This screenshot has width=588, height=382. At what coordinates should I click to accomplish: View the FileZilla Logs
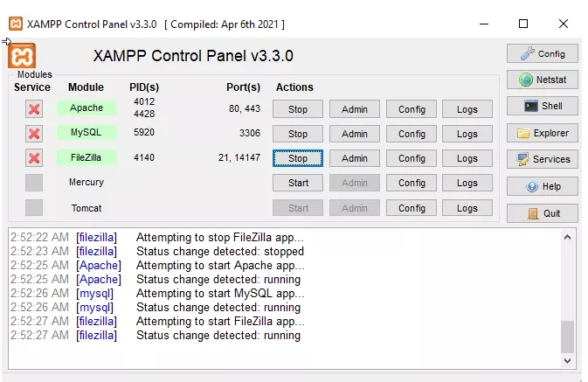467,159
